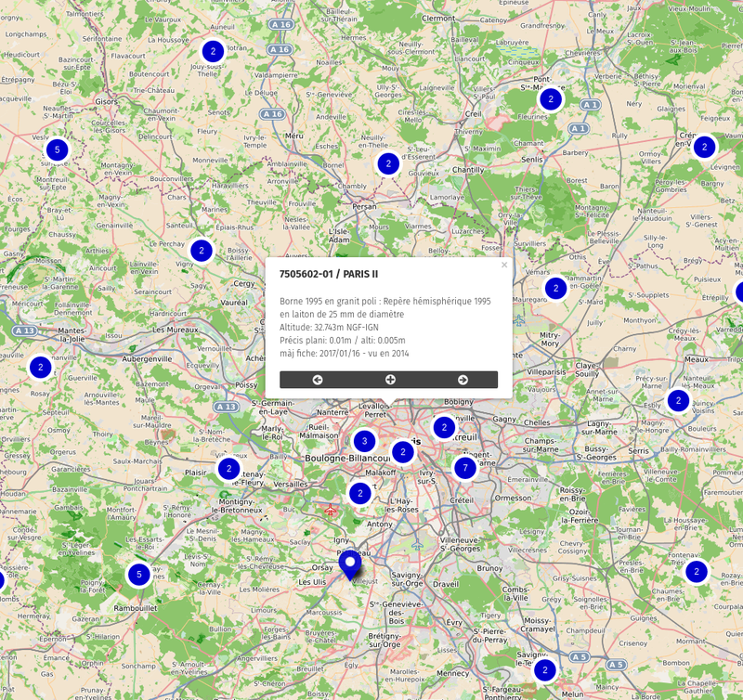Select the cluster showing 5 near Rambouillet
The width and height of the screenshot is (743, 700).
coord(139,576)
